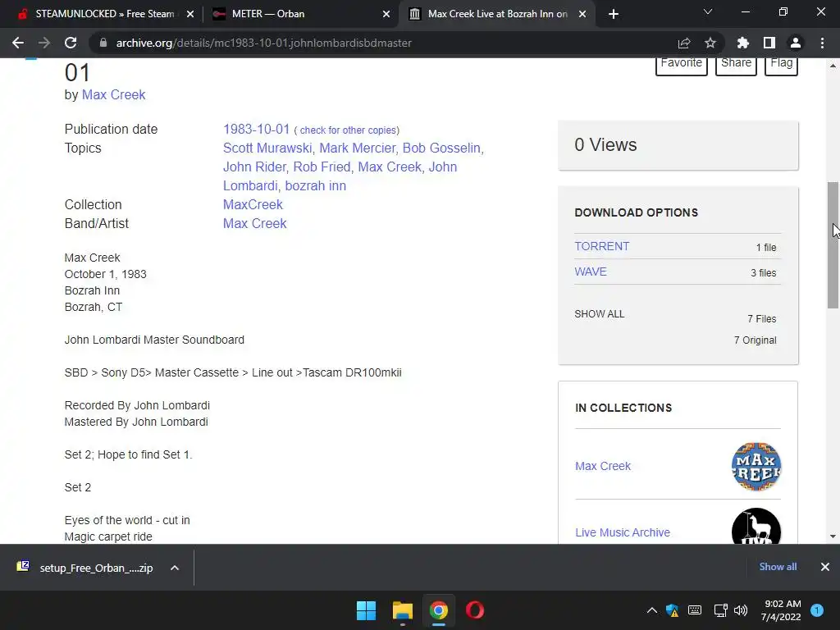Viewport: 840px width, 630px height.
Task: Open the Mark Mercier topic link
Action: click(x=358, y=148)
